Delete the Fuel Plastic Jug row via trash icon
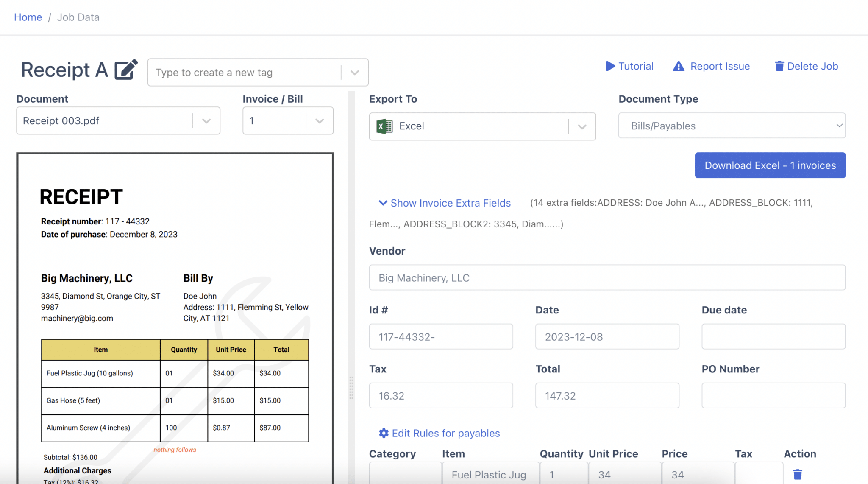 798,474
